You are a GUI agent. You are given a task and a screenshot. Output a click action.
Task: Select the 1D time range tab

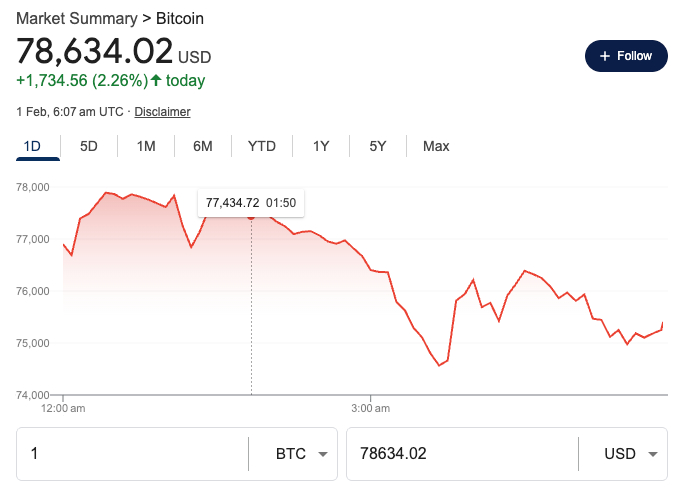[x=32, y=146]
